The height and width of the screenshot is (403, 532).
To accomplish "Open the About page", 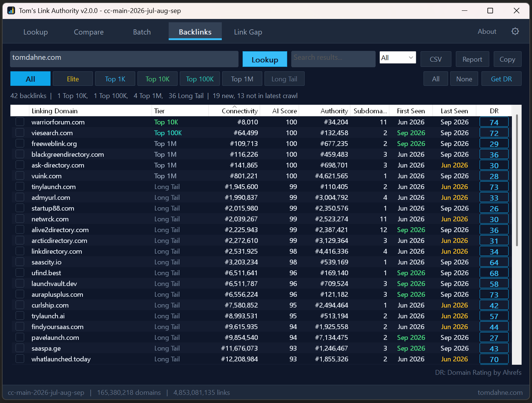I will pyautogui.click(x=487, y=32).
